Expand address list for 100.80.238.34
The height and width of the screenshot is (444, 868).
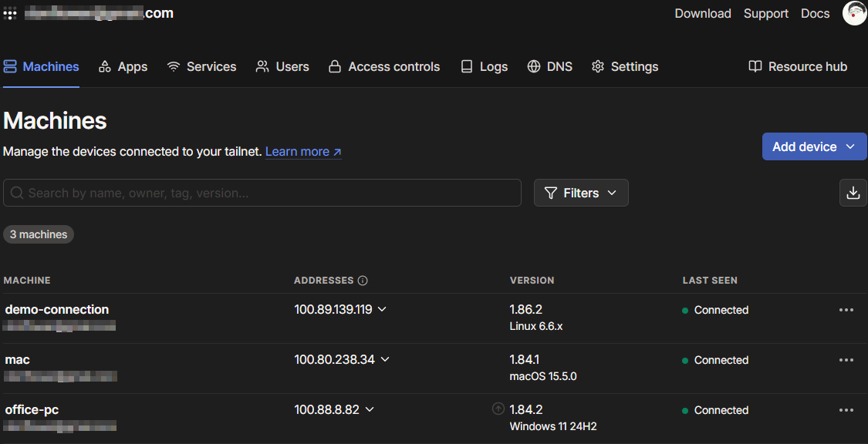pyautogui.click(x=385, y=360)
